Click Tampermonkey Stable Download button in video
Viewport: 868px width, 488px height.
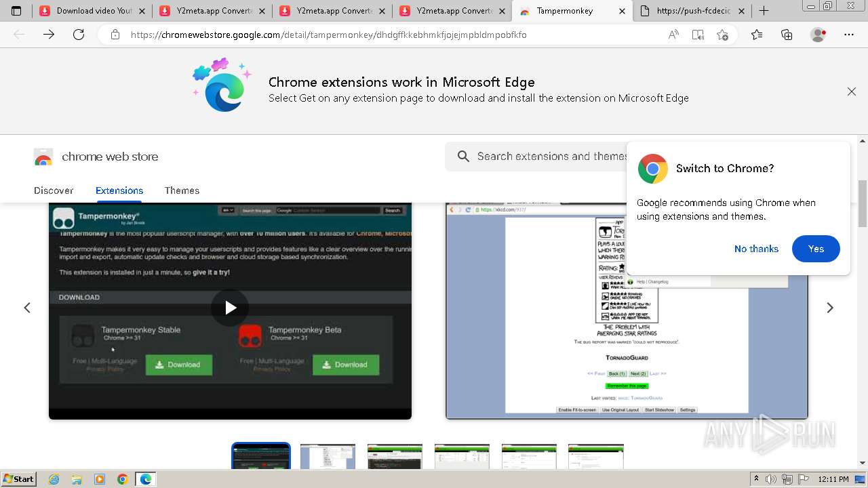pos(179,365)
